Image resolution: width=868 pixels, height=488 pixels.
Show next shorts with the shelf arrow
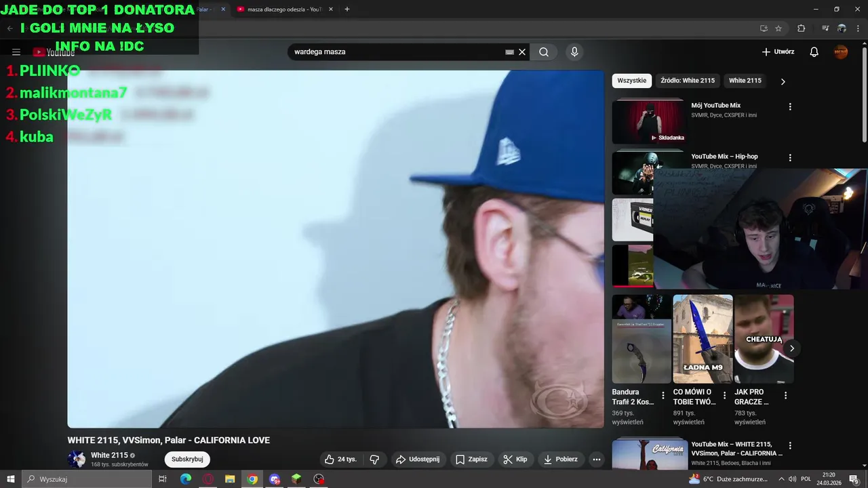791,348
